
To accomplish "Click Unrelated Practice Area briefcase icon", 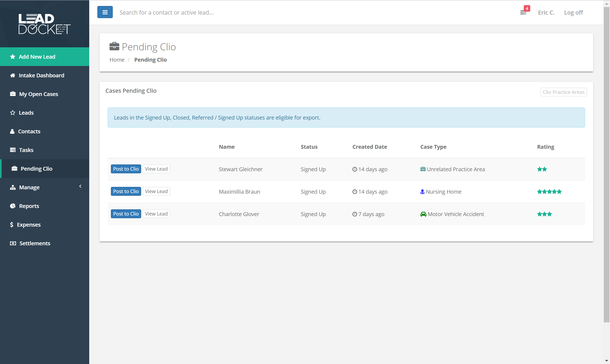I will tap(423, 169).
